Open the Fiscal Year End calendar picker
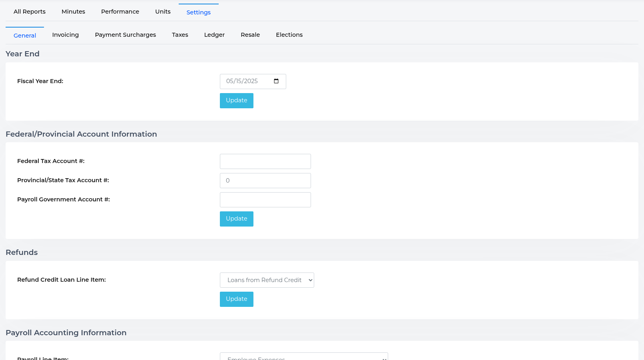This screenshot has width=644, height=360. pos(276,81)
